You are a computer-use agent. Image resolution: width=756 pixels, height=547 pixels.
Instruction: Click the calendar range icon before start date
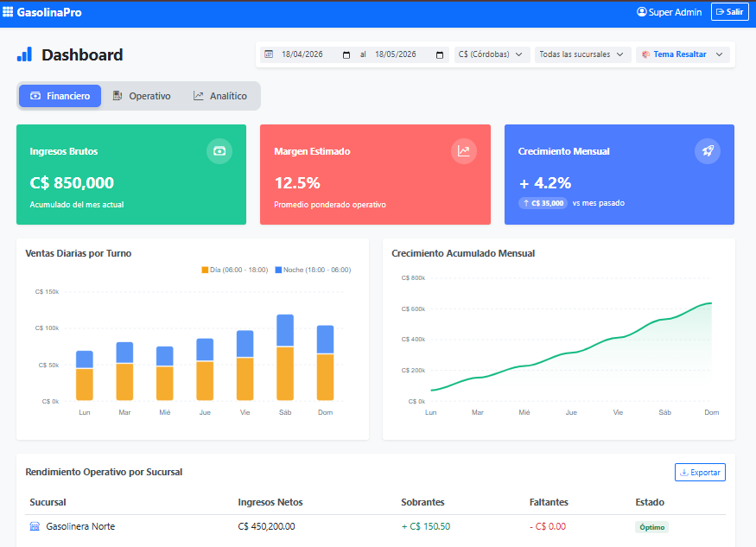click(x=269, y=54)
